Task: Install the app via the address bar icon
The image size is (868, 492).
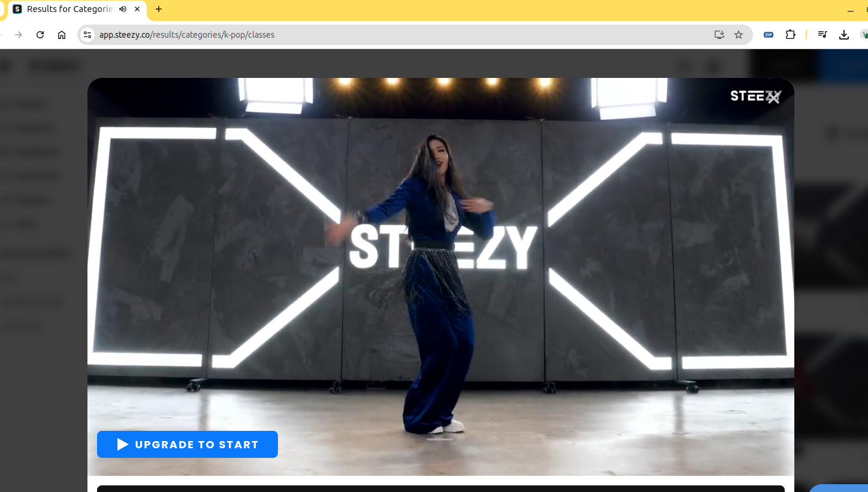Action: coord(719,35)
